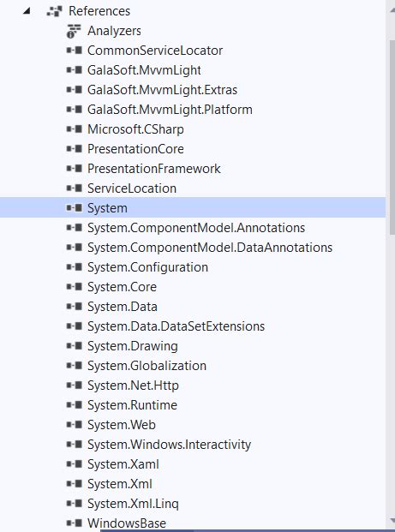
Task: Click the Analyzers icon
Action: point(74,31)
